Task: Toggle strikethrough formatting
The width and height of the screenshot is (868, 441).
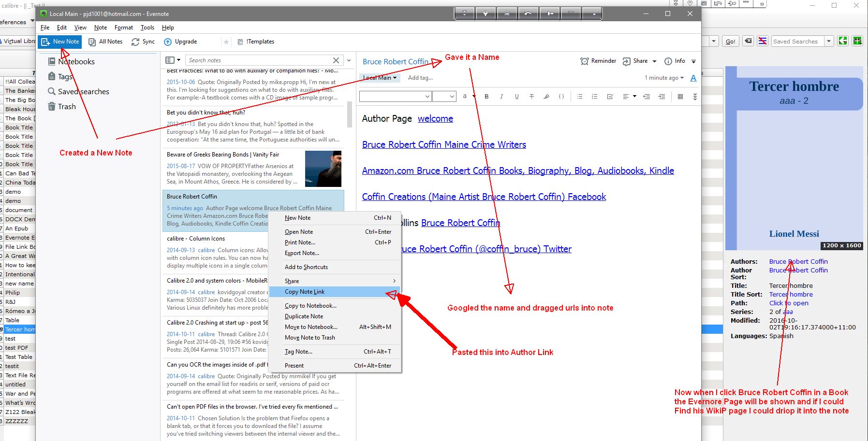Action: click(531, 97)
